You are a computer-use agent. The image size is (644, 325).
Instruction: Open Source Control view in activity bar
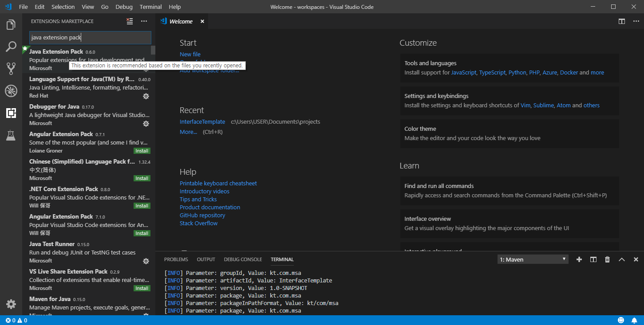click(x=11, y=69)
